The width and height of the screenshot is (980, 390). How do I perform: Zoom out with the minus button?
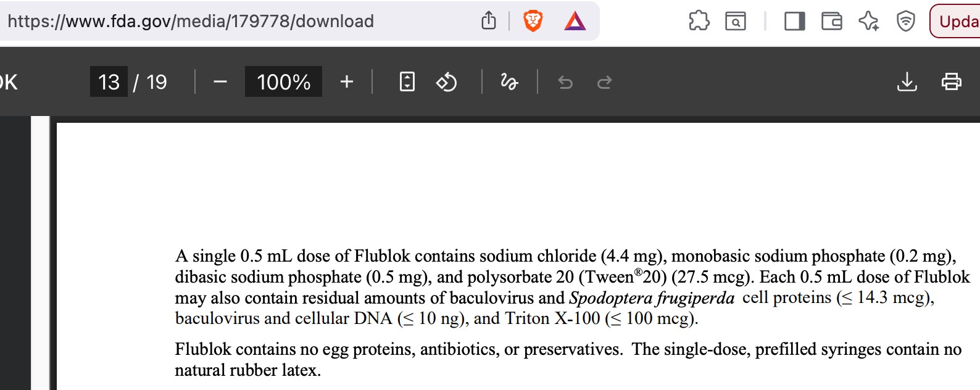pos(220,81)
